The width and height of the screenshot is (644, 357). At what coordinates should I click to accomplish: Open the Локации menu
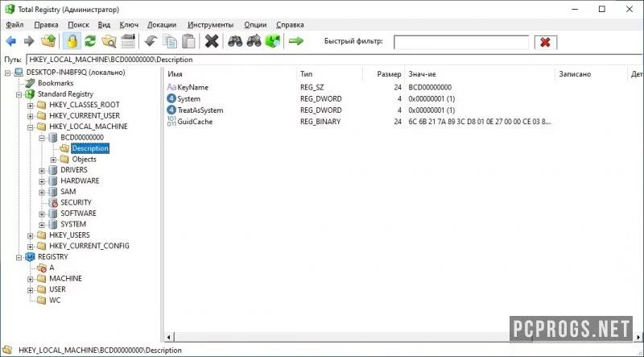click(162, 25)
